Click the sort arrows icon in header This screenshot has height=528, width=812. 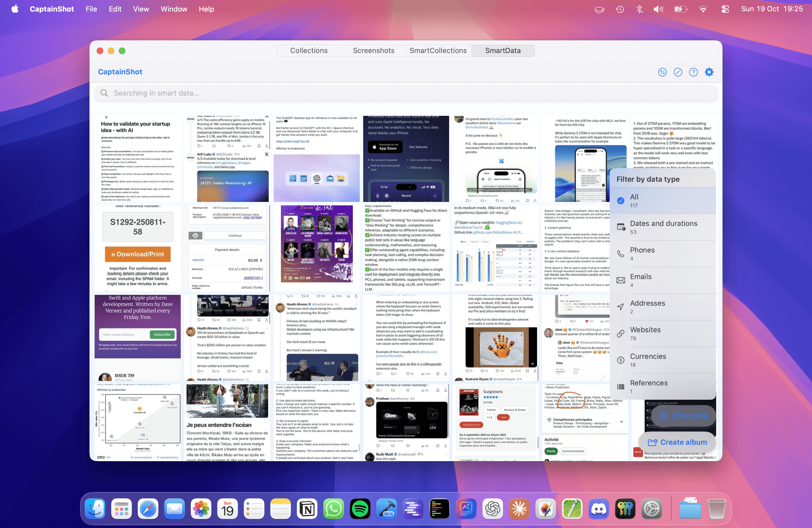pyautogui.click(x=662, y=72)
